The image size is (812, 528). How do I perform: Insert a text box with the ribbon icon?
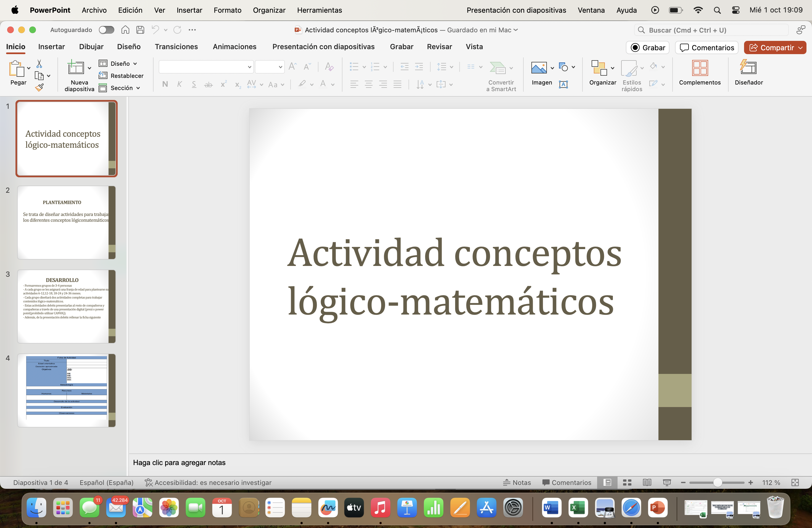pyautogui.click(x=563, y=84)
